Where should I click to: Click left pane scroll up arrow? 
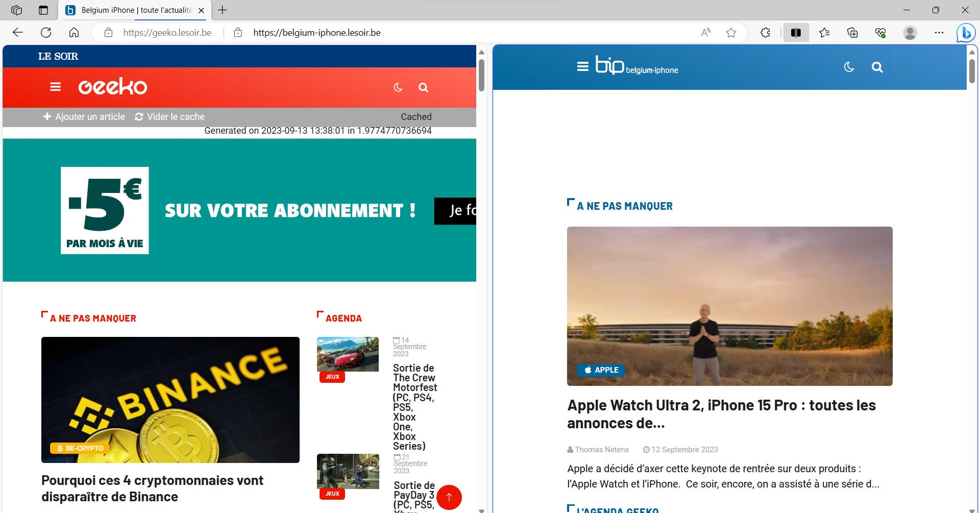tap(481, 52)
